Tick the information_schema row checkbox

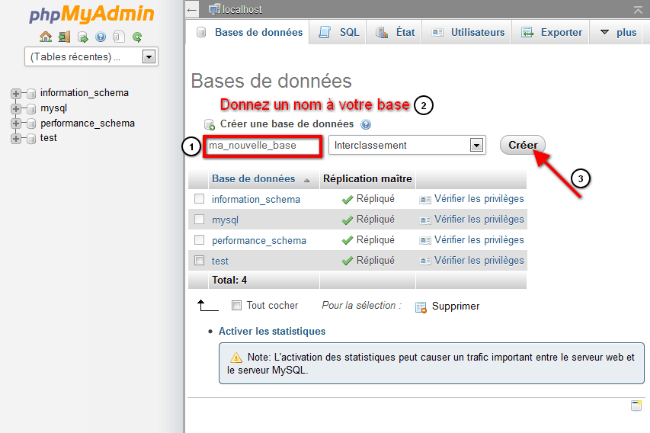point(199,199)
